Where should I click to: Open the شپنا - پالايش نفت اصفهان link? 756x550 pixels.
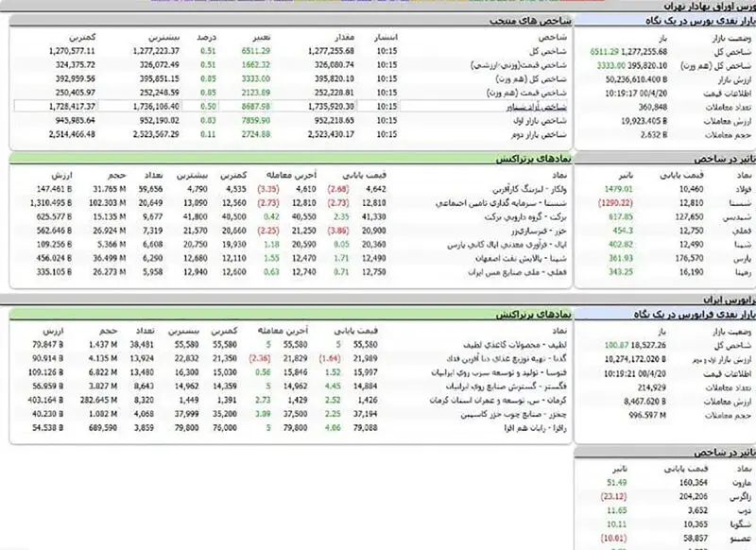[x=521, y=258]
